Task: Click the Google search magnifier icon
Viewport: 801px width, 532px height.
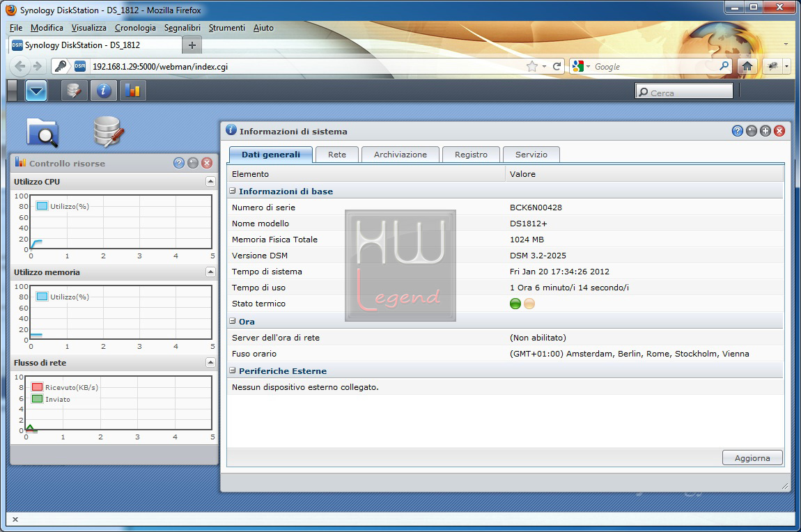Action: tap(724, 66)
